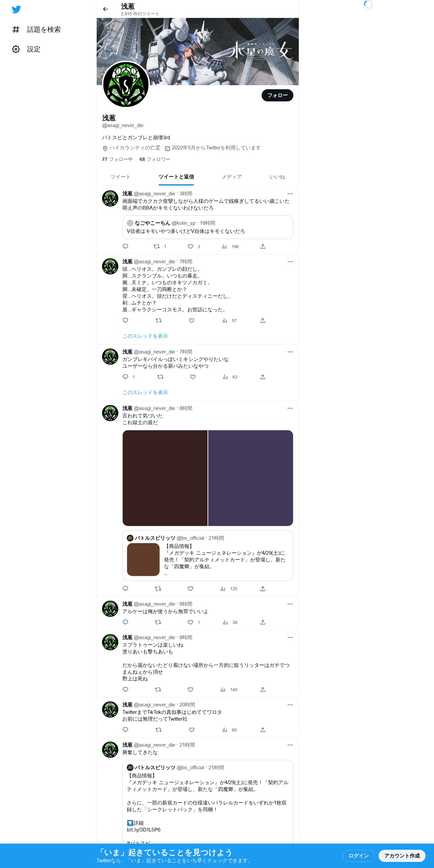
Task: Switch to the いいね tab
Action: tap(277, 177)
